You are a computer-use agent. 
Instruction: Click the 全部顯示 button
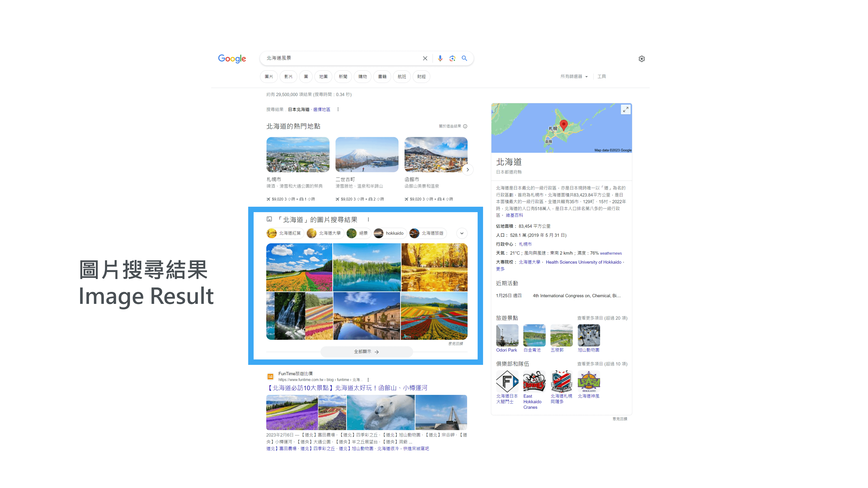(366, 352)
